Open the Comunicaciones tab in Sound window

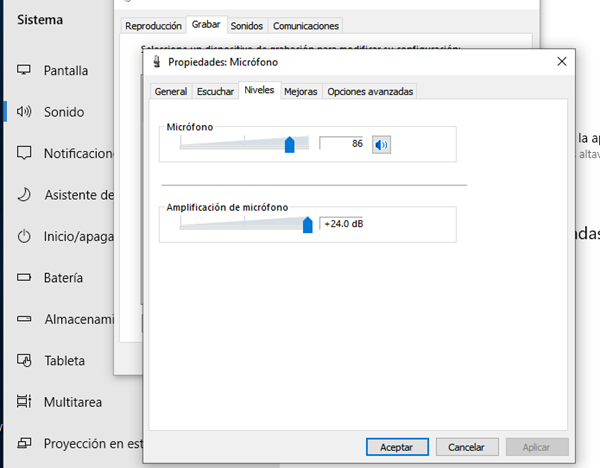[x=306, y=26]
